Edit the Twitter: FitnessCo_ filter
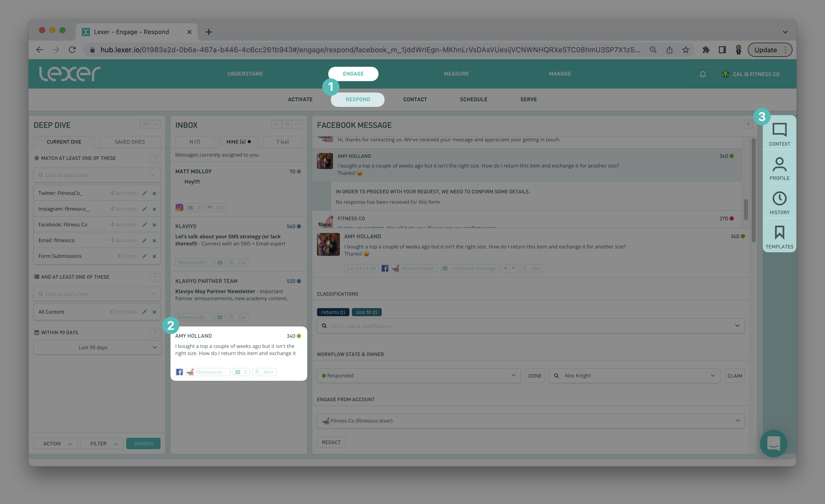Screen dimensions: 825x504 [x=144, y=193]
